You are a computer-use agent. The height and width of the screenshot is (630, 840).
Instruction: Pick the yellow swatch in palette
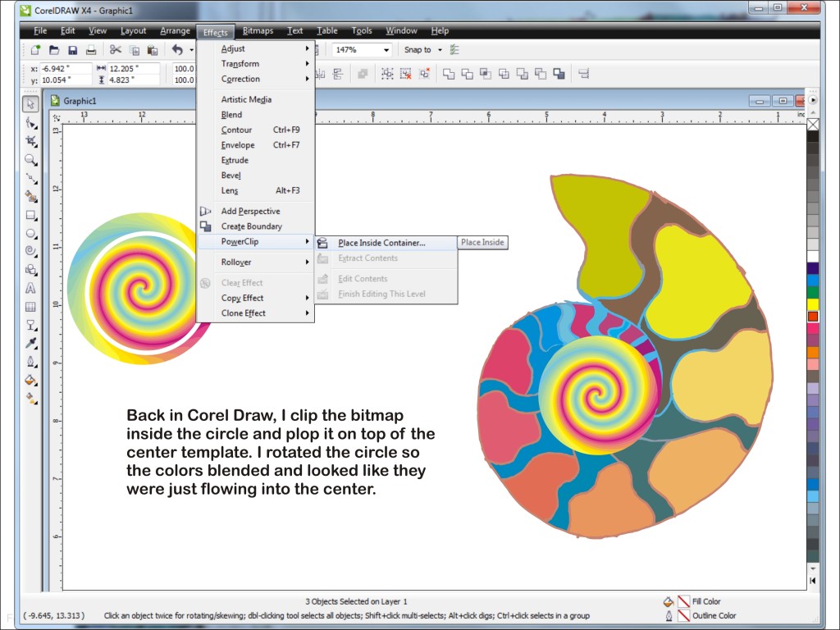click(813, 304)
